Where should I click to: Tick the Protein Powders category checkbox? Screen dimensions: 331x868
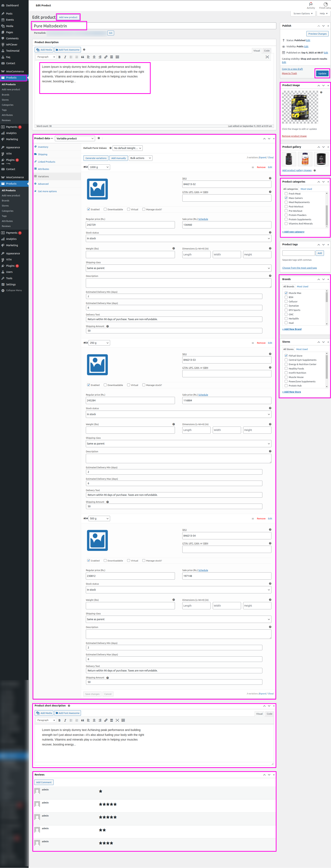coord(286,215)
